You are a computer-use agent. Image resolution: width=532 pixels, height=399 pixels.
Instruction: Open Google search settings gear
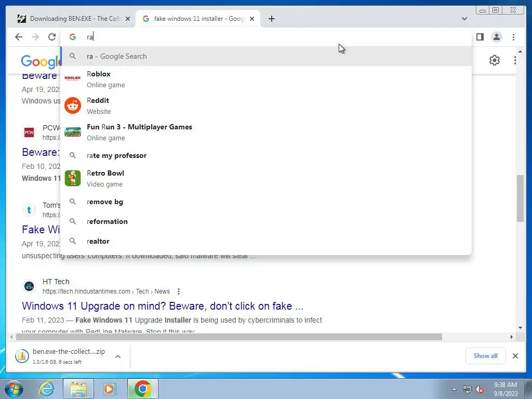point(495,60)
